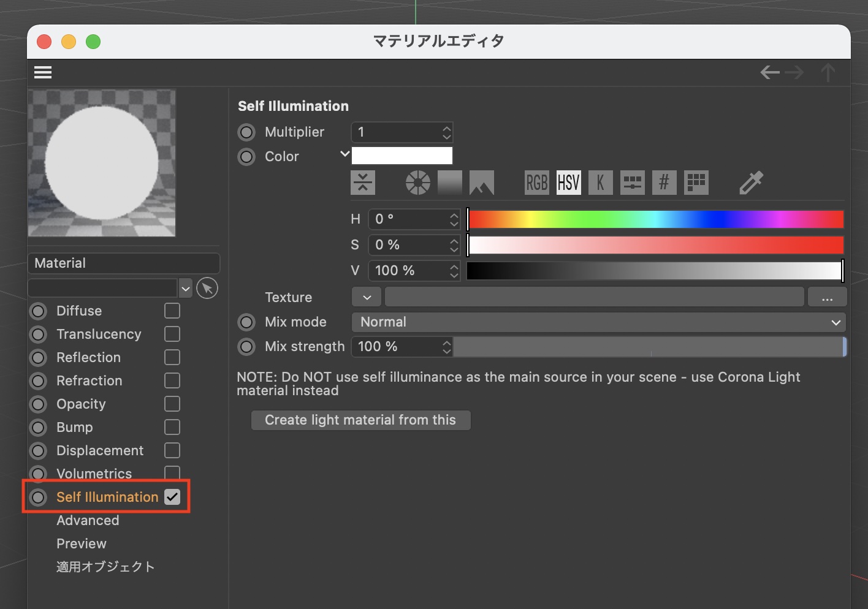
Task: Enable the Diffuse channel checkbox
Action: click(x=172, y=311)
